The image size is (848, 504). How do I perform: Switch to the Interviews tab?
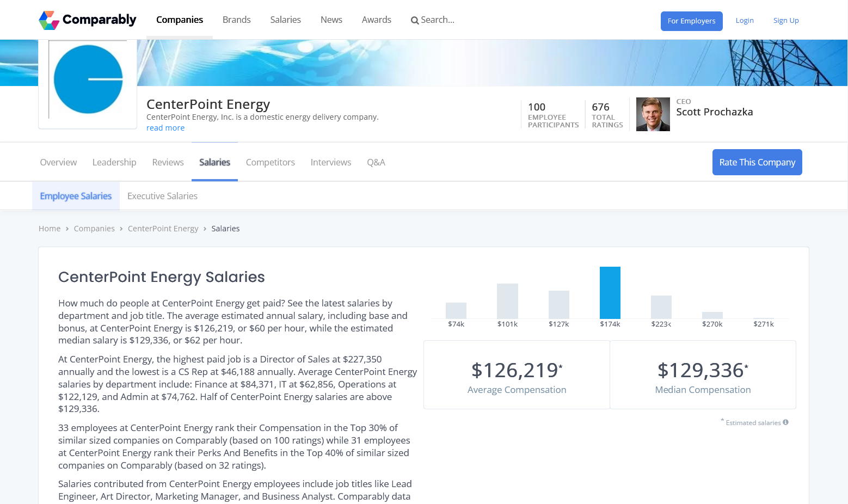click(x=331, y=162)
